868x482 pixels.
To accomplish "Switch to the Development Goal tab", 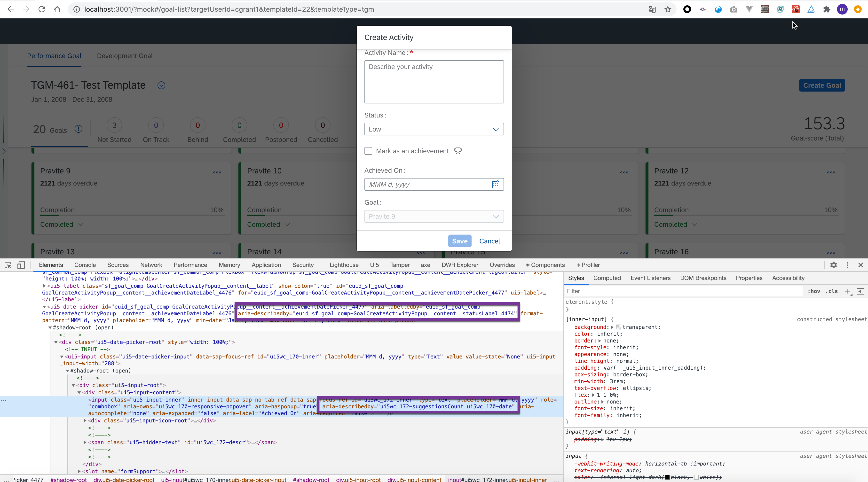I will tap(125, 56).
